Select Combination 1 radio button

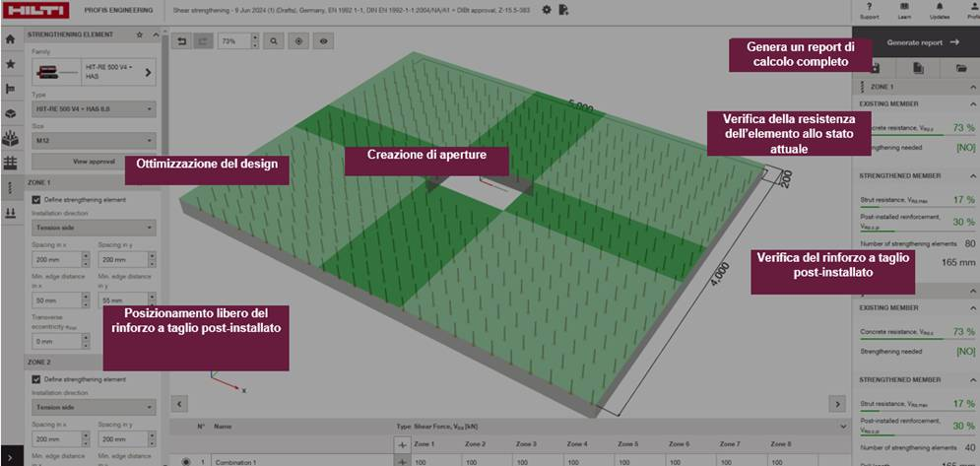click(185, 462)
